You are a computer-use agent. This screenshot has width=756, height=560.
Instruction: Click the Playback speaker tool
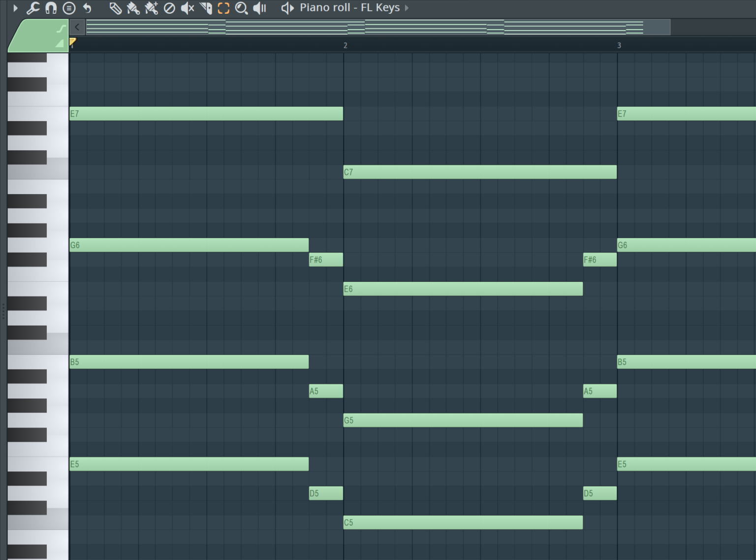259,8
